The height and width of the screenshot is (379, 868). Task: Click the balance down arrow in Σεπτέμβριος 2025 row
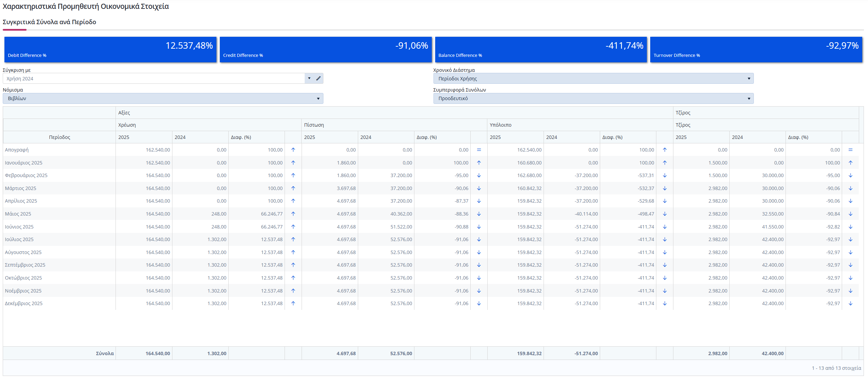[x=665, y=265]
